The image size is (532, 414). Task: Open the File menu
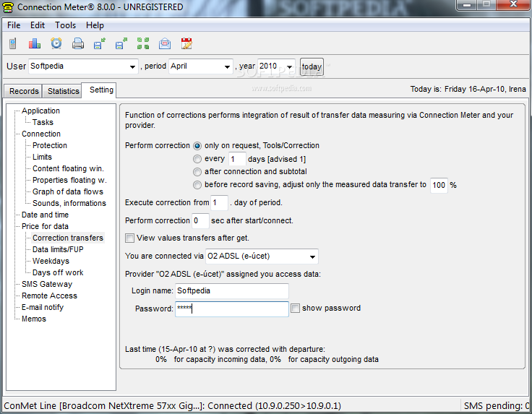tap(14, 25)
